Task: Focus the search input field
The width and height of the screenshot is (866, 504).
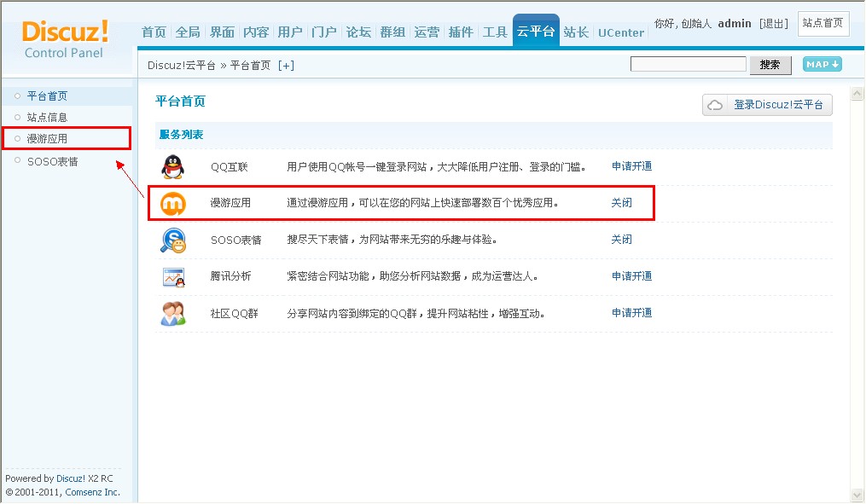Action: pyautogui.click(x=689, y=64)
